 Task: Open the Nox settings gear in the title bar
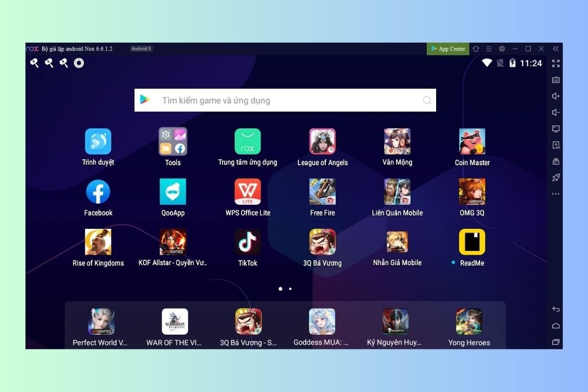(502, 49)
